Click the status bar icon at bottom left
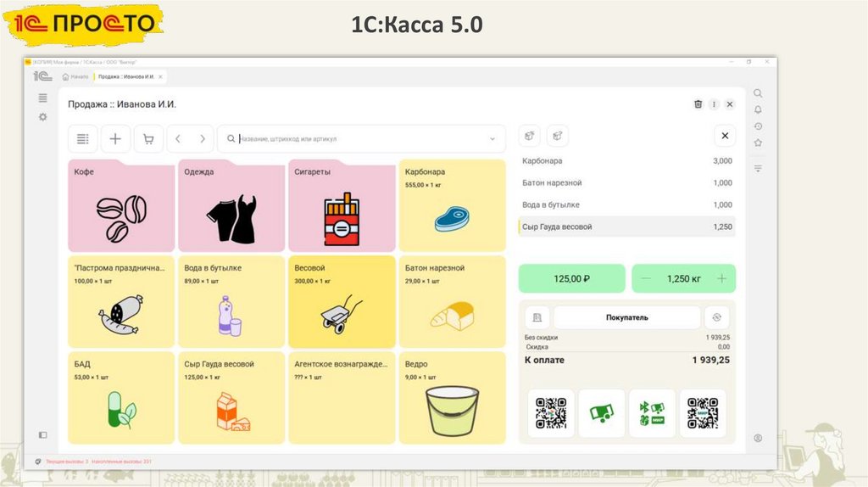The height and width of the screenshot is (487, 868). [x=37, y=461]
